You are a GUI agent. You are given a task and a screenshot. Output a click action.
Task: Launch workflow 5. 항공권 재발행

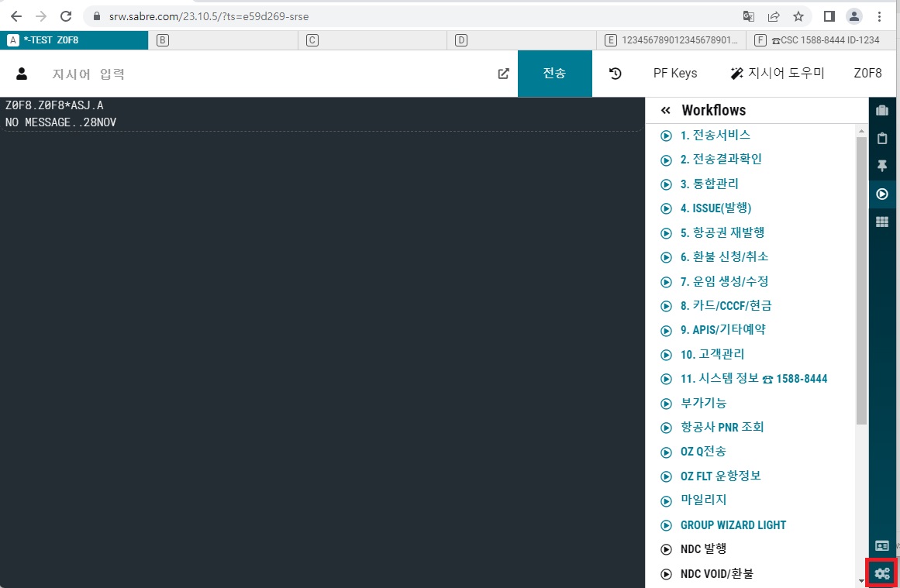(722, 233)
